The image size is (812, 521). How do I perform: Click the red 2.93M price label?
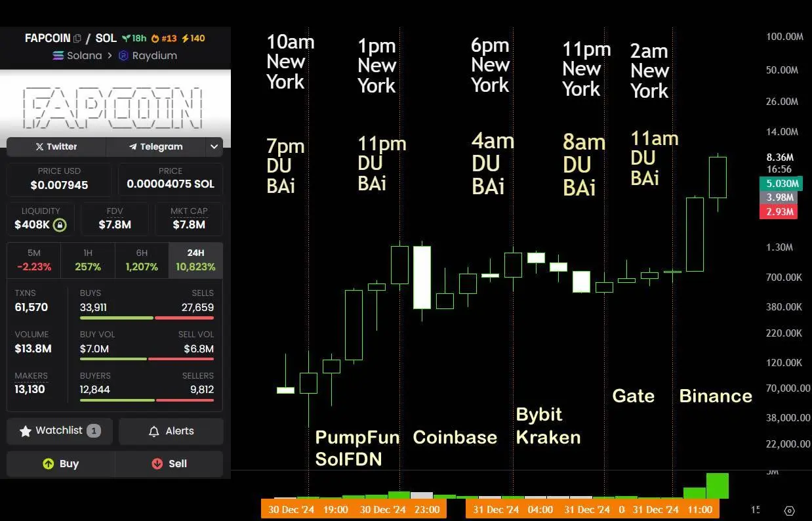point(778,211)
